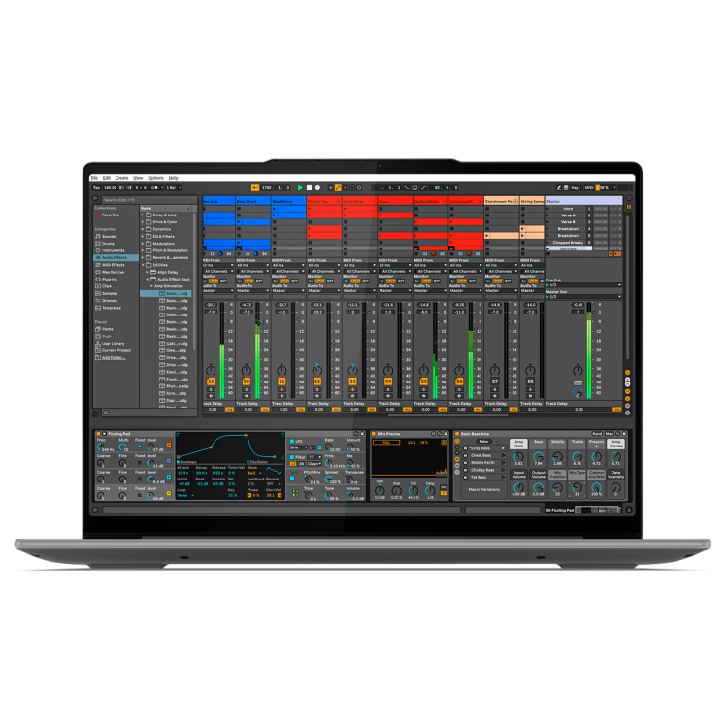Expand the Dynamics folder

click(x=143, y=229)
